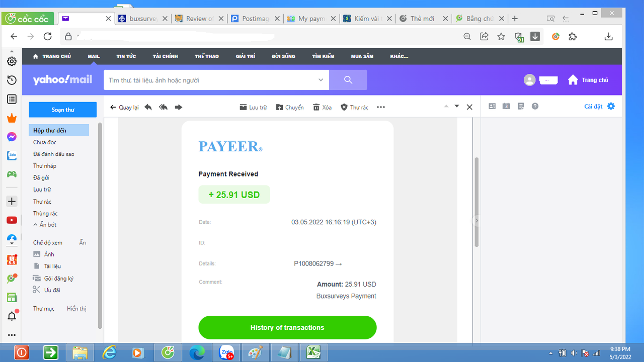Click History of transactions button
Viewport: 644px width, 362px height.
click(287, 328)
